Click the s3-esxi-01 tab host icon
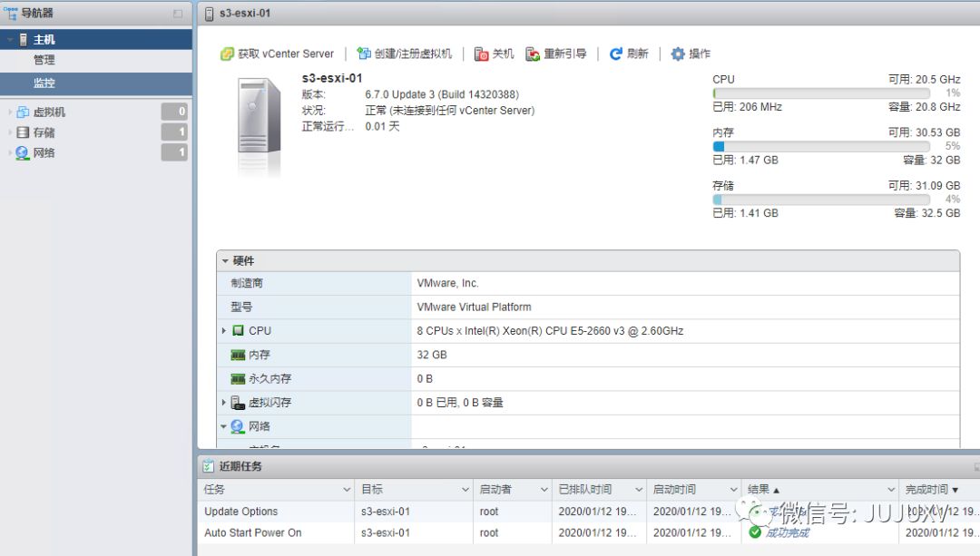The height and width of the screenshot is (556, 980). 210,14
